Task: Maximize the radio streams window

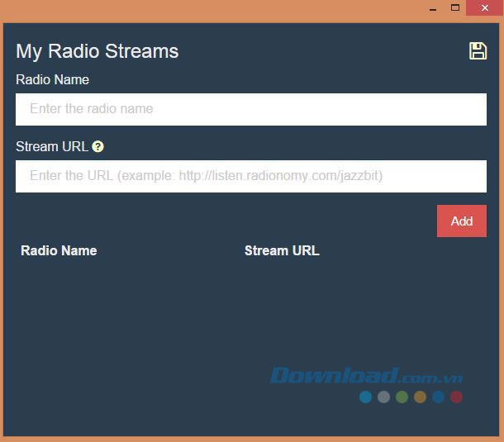Action: click(454, 7)
